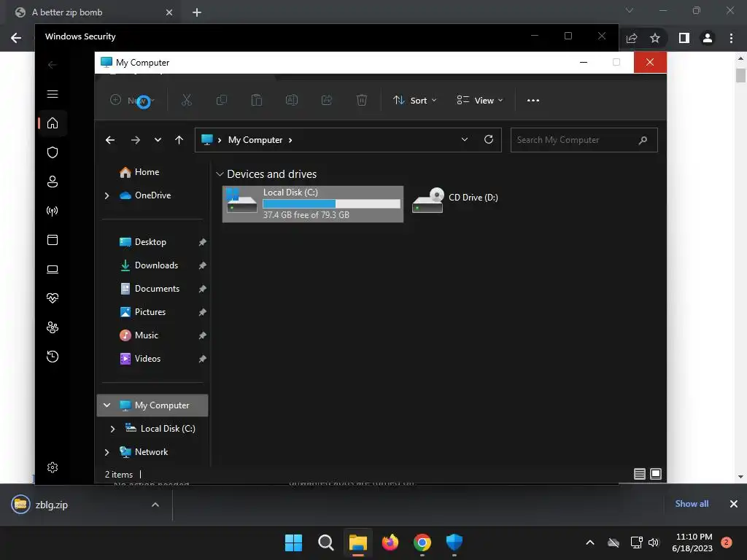Switch to large icons view in status bar
747x560 pixels.
pos(656,474)
